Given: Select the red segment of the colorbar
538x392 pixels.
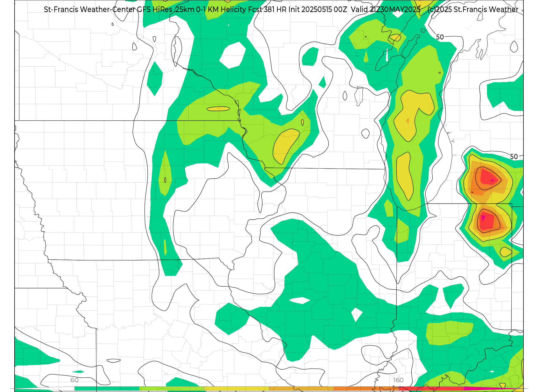Looking at the screenshot, I should click(x=431, y=389).
